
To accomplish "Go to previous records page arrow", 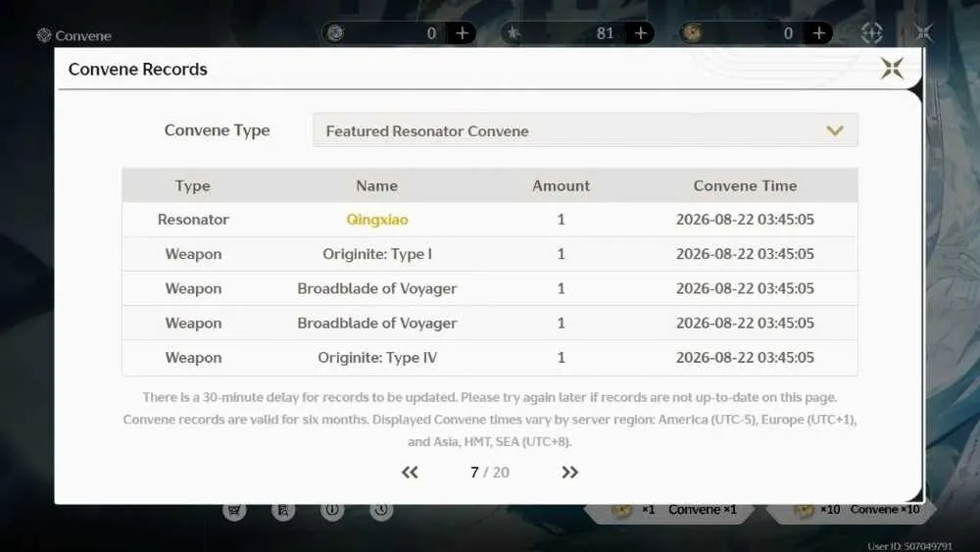I will tap(410, 472).
